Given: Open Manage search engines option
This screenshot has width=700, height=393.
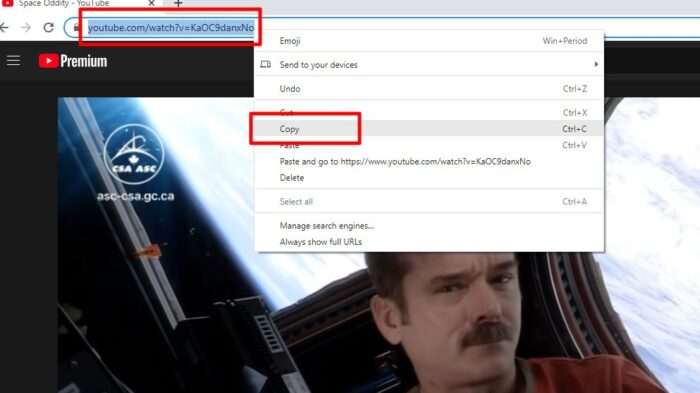Looking at the screenshot, I should (429, 226).
